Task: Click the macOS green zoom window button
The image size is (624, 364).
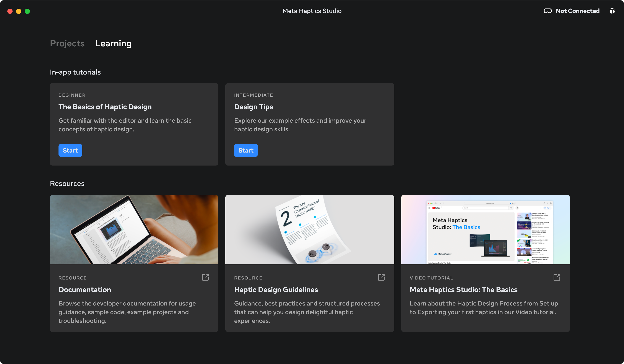Action: 27,11
